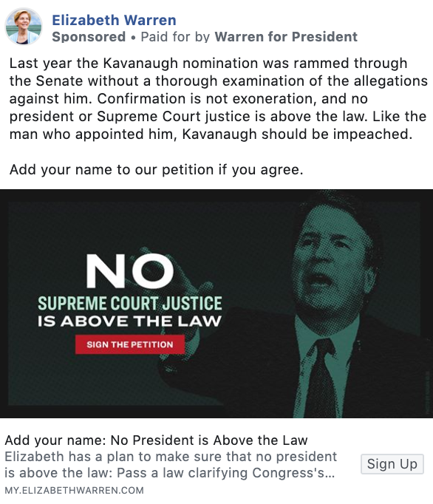
Task: Select the Kavanaugh nomination ad paragraph
Action: click(218, 99)
